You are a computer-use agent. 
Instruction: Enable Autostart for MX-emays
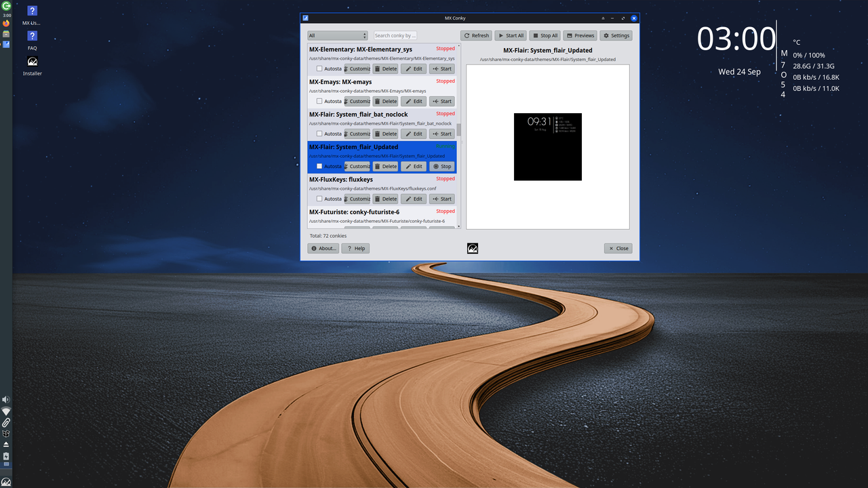click(x=319, y=101)
